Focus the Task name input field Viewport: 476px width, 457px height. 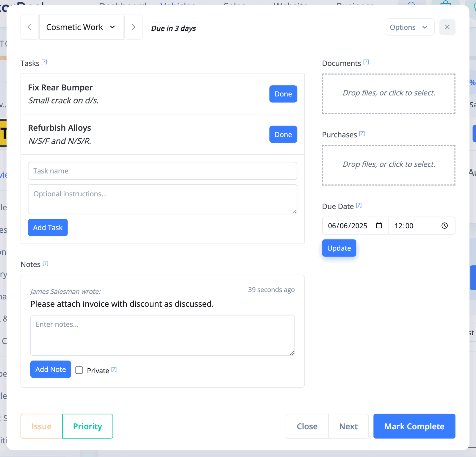(162, 171)
